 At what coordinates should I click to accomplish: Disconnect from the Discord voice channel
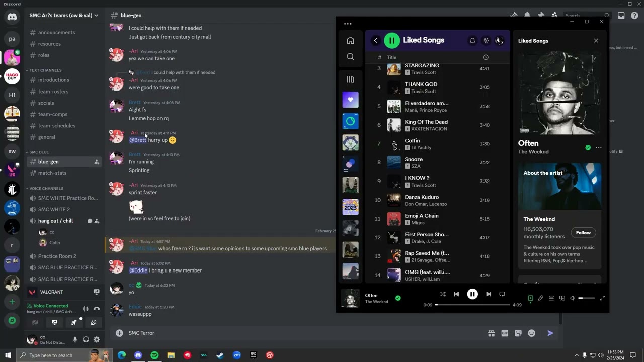pos(97,308)
